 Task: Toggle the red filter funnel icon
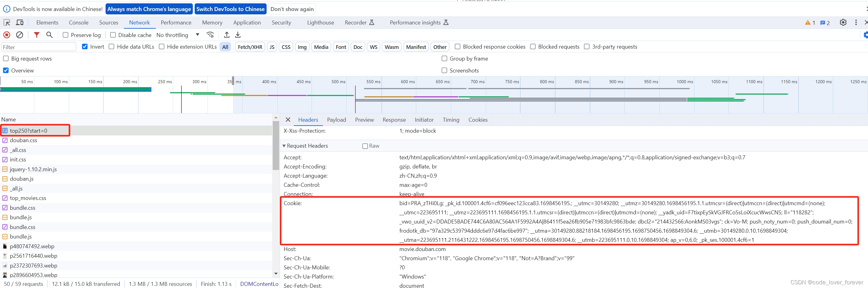[37, 35]
